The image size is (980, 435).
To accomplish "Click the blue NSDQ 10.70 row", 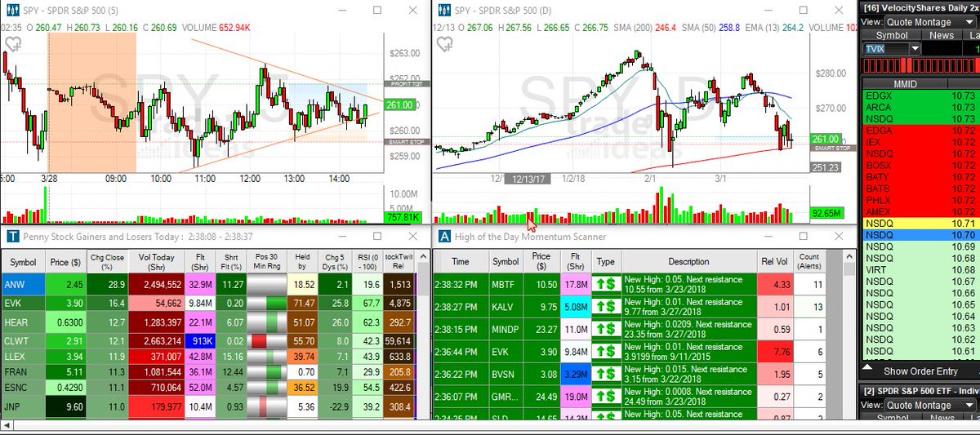I will pos(921,234).
